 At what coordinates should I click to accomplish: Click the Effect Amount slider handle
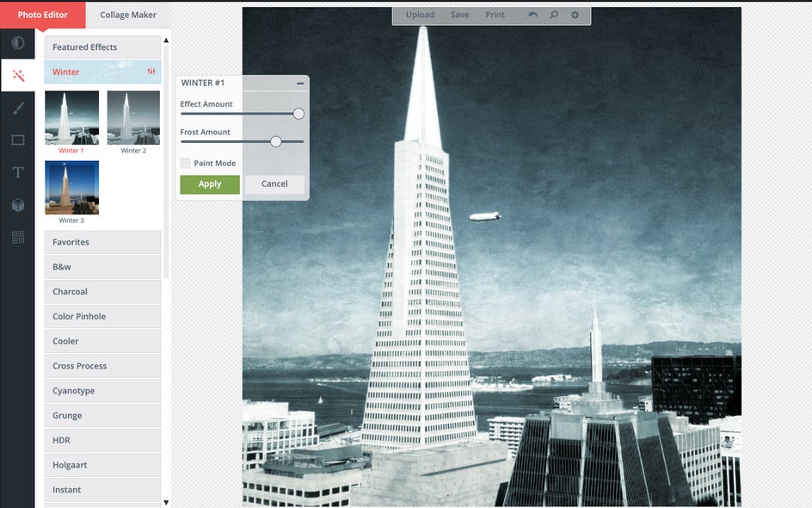point(298,114)
